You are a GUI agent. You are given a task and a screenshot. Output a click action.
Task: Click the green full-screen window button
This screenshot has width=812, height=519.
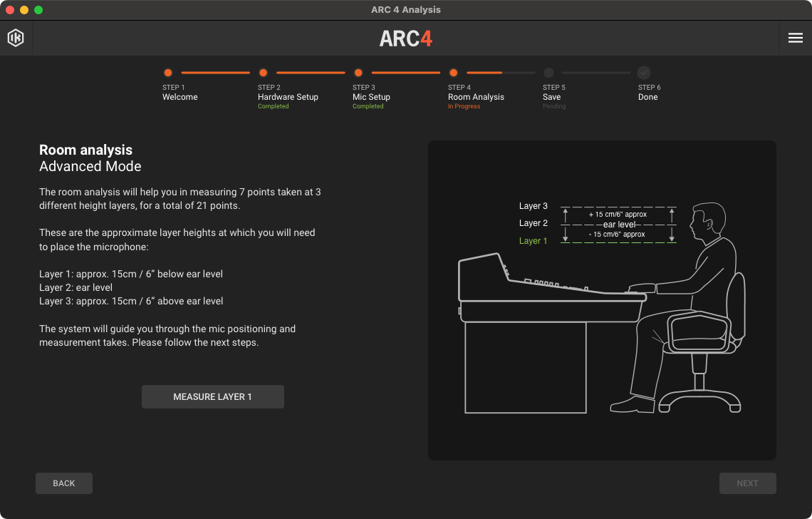pos(38,10)
